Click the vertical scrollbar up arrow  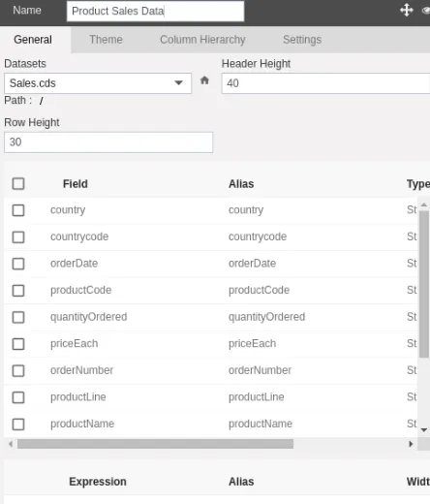(x=424, y=205)
